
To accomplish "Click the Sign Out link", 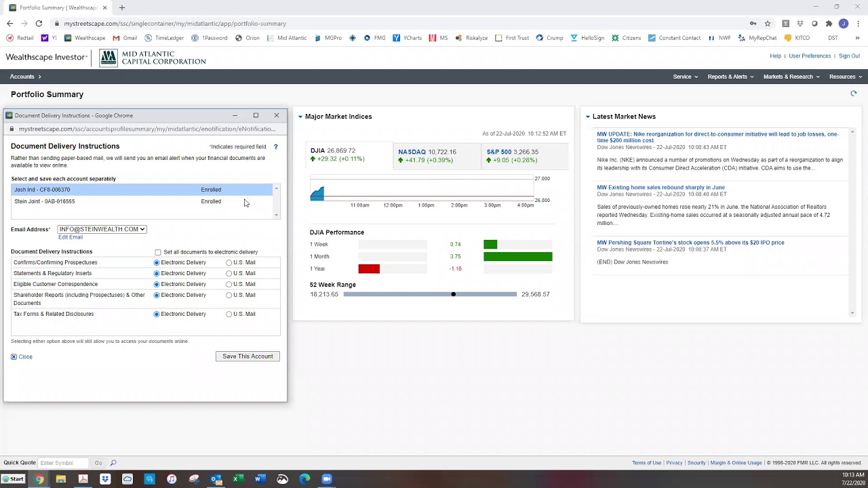I will pos(849,56).
